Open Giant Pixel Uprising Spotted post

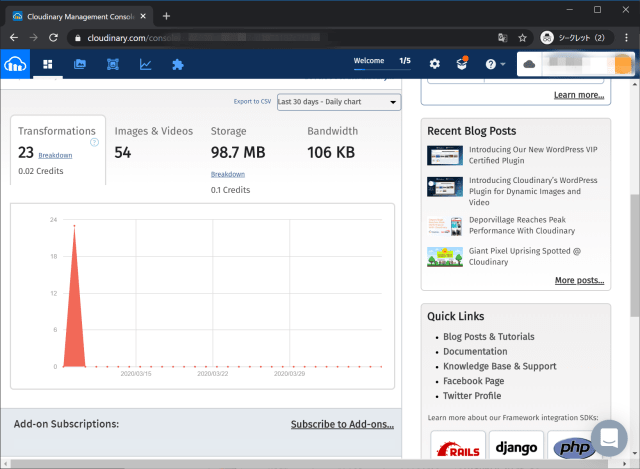[x=524, y=256]
